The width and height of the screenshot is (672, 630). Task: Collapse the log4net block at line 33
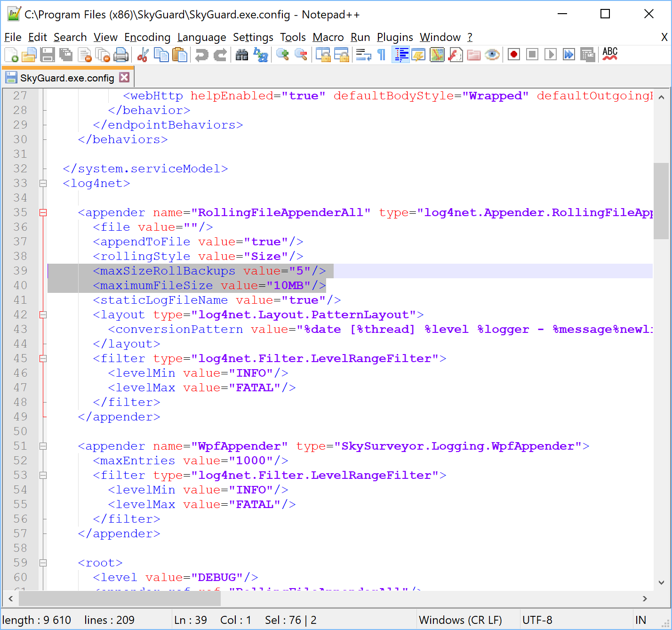click(x=43, y=183)
